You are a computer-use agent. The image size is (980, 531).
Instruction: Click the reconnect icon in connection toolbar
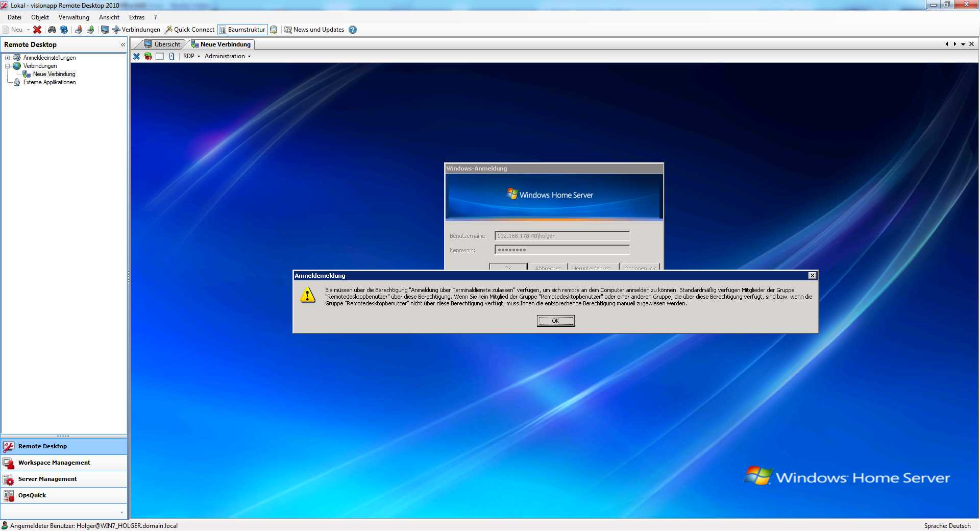point(148,56)
